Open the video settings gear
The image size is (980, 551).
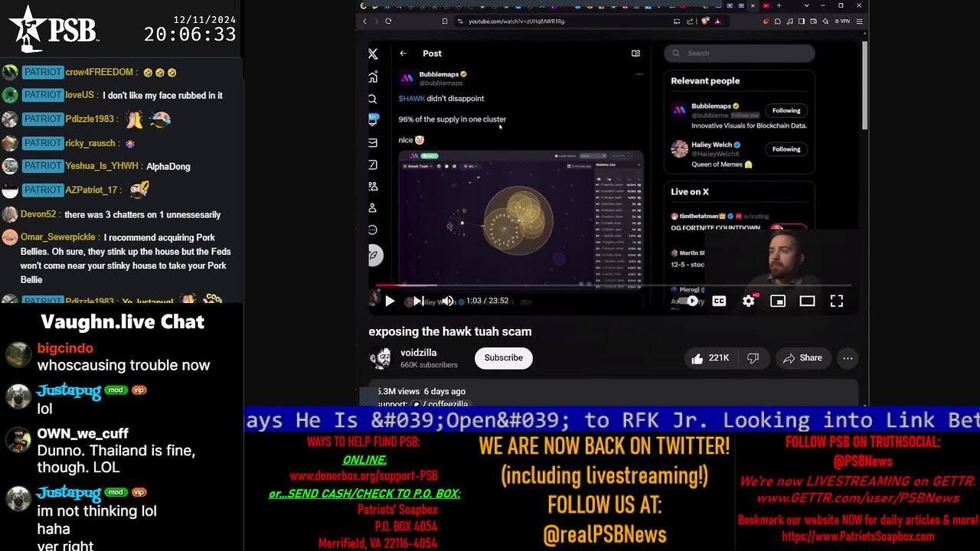click(748, 302)
